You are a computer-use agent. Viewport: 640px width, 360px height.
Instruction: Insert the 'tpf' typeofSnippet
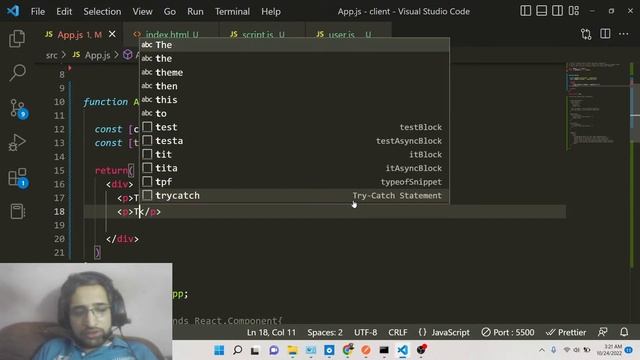294,182
